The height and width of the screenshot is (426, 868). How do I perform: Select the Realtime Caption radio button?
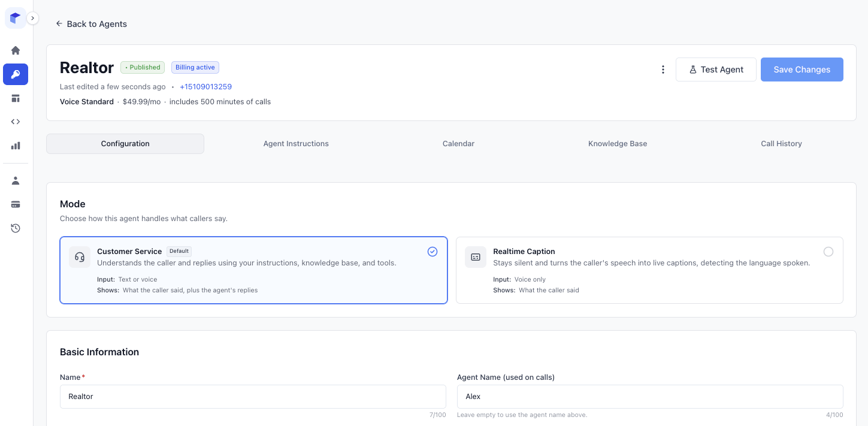(828, 252)
